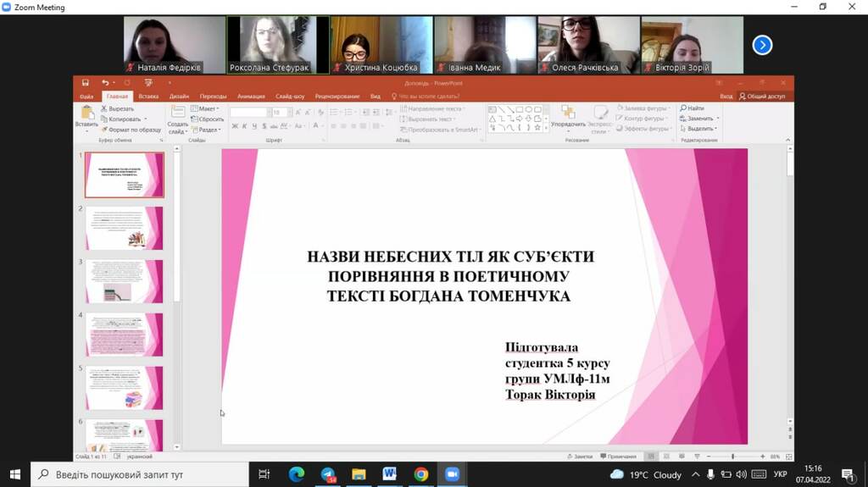Click the zoom slider in the status bar

(733, 457)
